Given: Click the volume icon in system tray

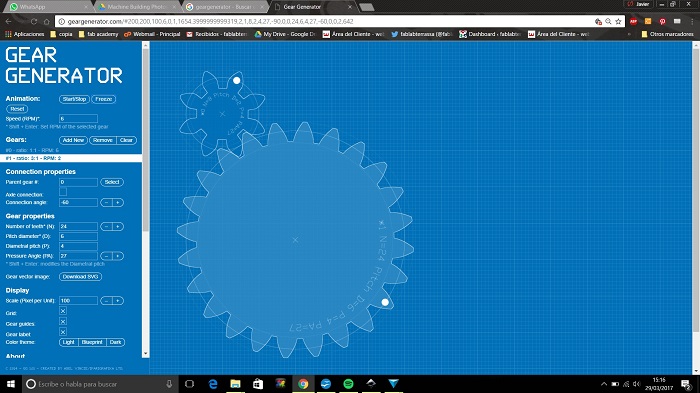Looking at the screenshot, I should point(637,384).
